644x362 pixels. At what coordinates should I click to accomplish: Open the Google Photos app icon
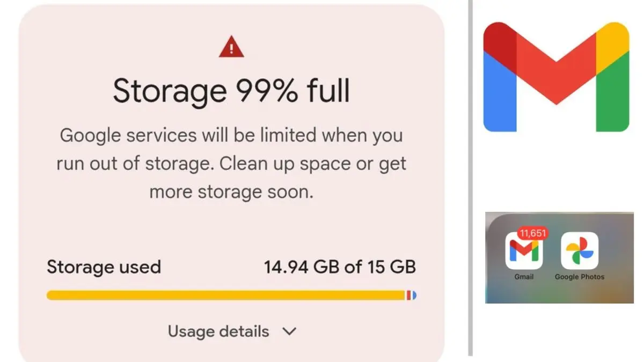click(579, 251)
